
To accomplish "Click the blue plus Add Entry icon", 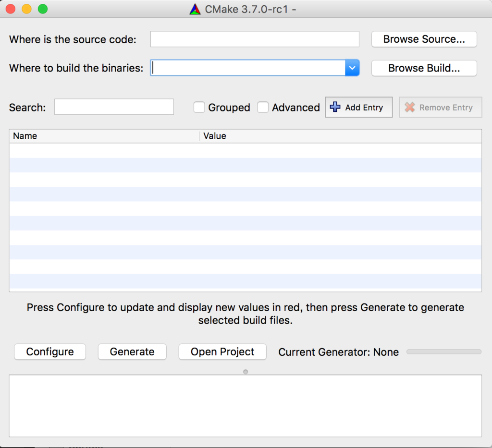I will point(335,107).
